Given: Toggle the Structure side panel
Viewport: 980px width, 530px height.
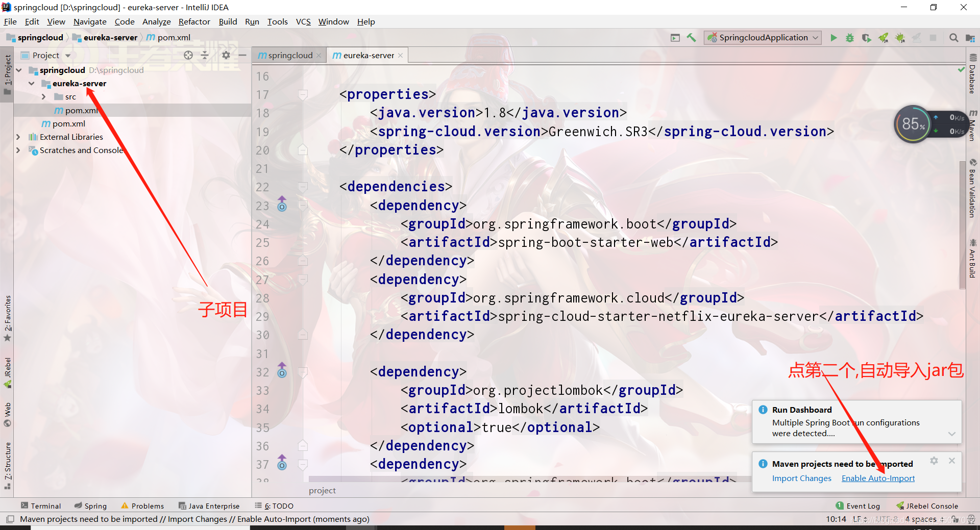Looking at the screenshot, I should [x=8, y=466].
